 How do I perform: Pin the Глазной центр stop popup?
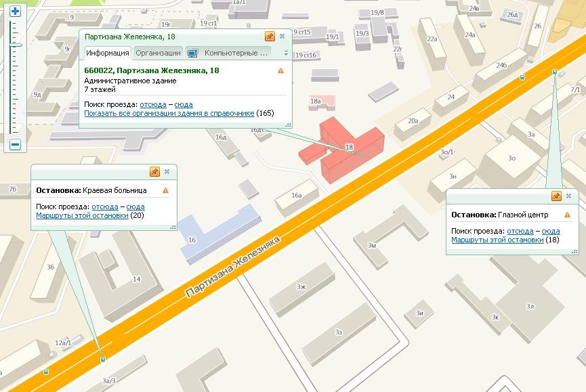pos(556,196)
